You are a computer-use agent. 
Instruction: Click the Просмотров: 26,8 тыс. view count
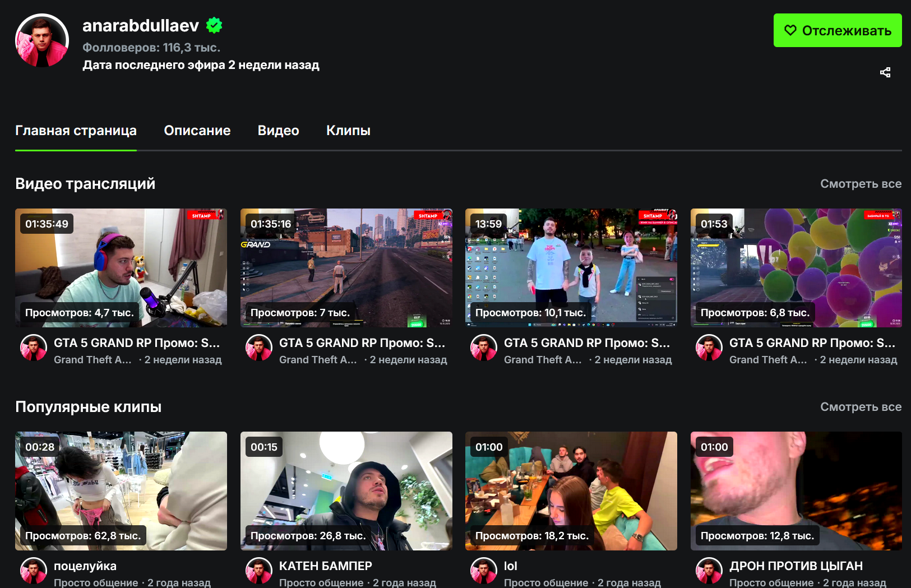click(308, 536)
